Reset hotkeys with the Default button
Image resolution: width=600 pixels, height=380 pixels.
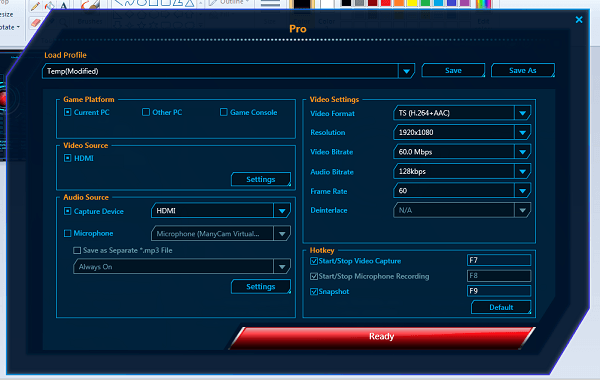501,307
